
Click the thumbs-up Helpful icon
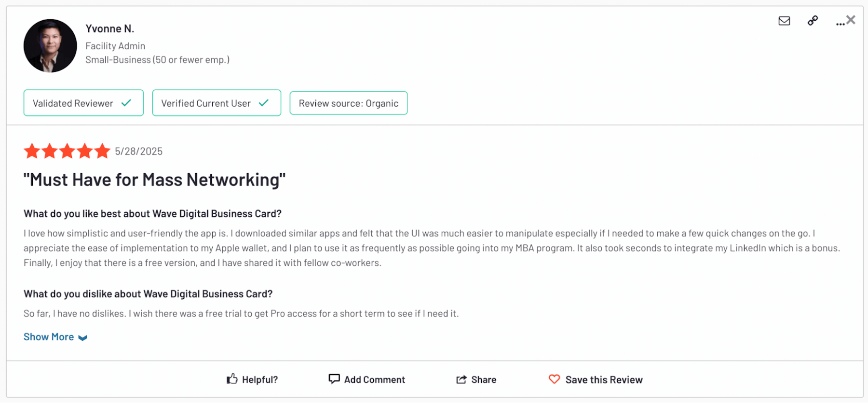[x=232, y=379]
